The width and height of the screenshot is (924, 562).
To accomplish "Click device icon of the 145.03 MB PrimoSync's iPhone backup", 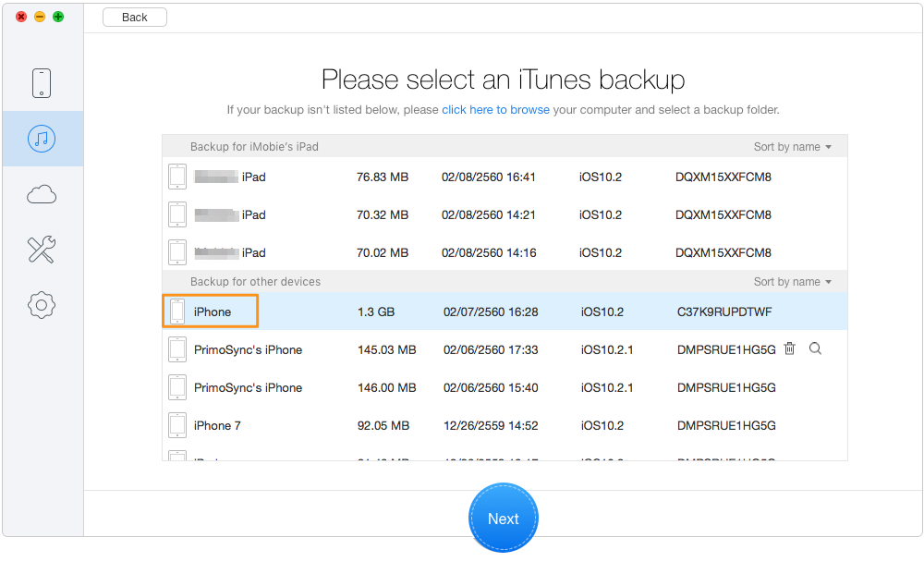I will [x=177, y=349].
